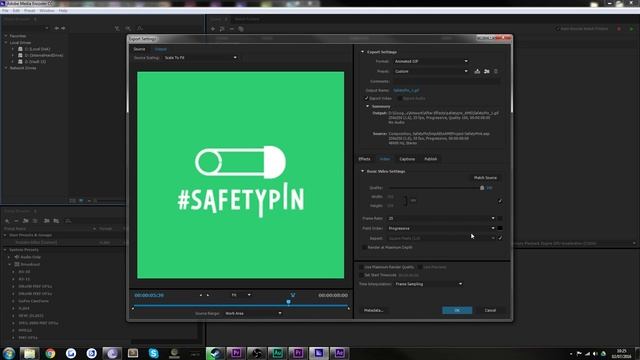Toggle match-source checkbox beside Field Order
The width and height of the screenshot is (640, 360).
500,228
